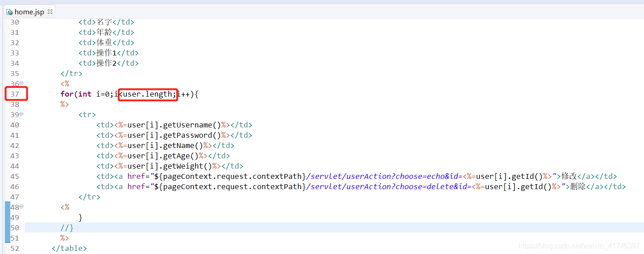
Task: Click the commented //} on line 50
Action: tap(67, 228)
